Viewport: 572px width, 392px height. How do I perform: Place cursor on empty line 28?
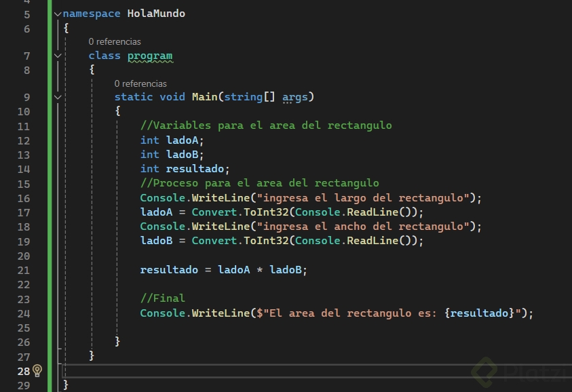318,371
